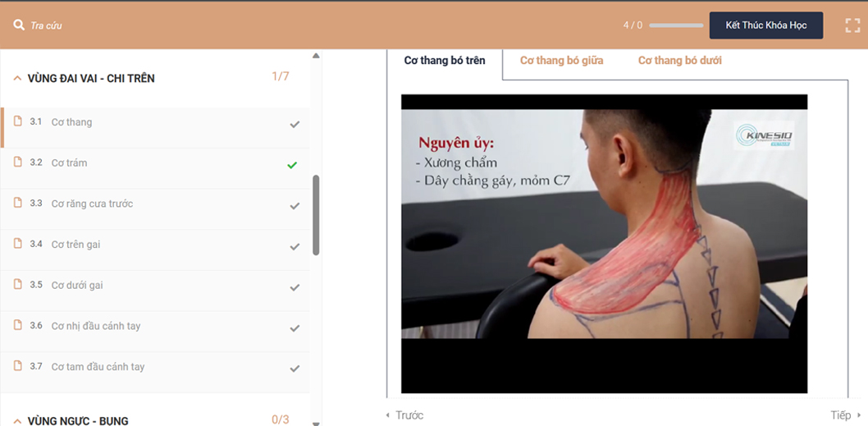868x426 pixels.
Task: Open lesson 3.2 Cơ trám
Action: click(x=155, y=168)
